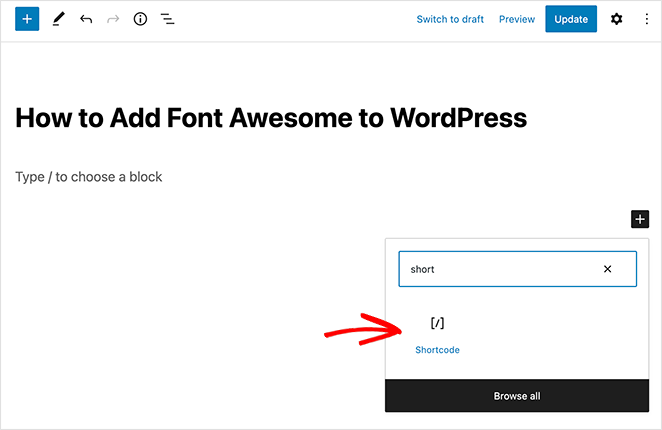Click Browse all blocks
662x430 pixels.
point(517,396)
